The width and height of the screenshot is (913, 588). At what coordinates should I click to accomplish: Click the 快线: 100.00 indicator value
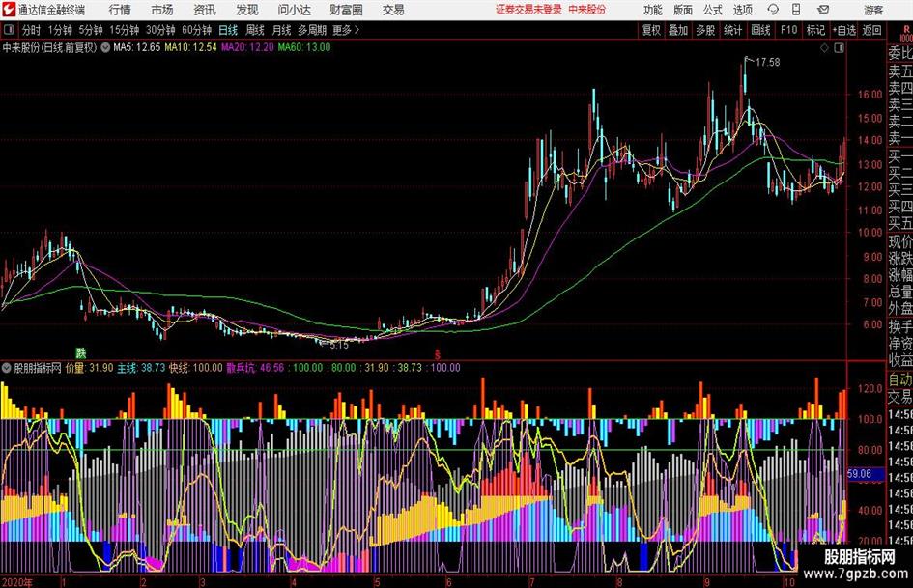click(195, 368)
